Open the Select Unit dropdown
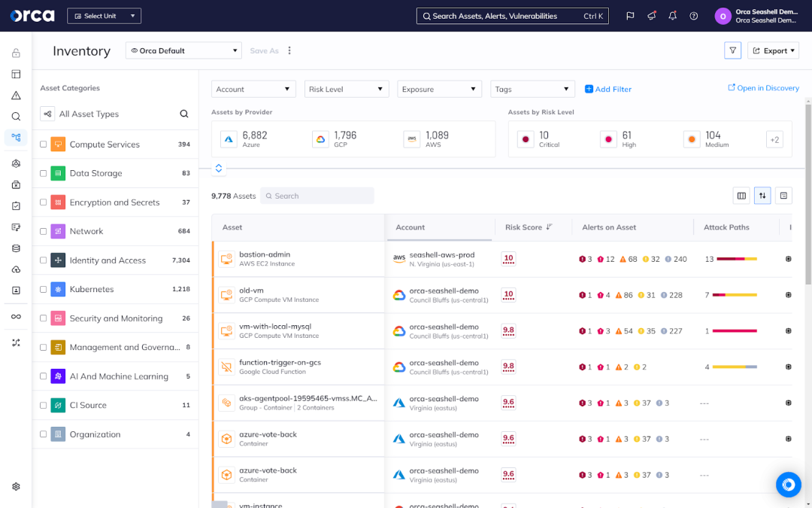Image resolution: width=812 pixels, height=508 pixels. pos(104,16)
